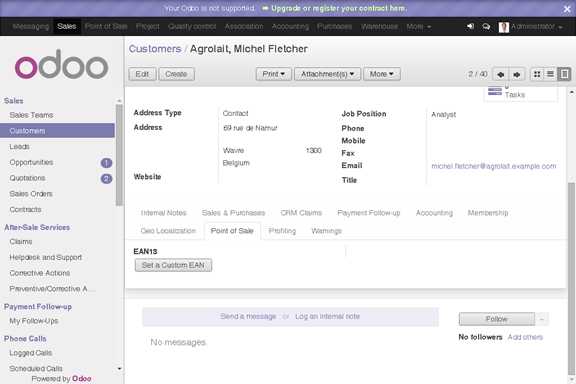576x384 pixels.
Task: Switch to the Warnings tab
Action: click(327, 231)
